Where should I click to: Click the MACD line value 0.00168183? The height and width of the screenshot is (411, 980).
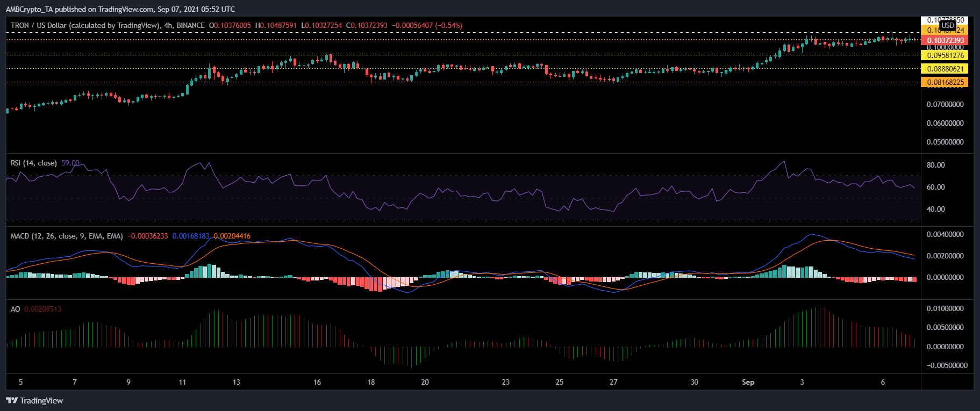191,236
